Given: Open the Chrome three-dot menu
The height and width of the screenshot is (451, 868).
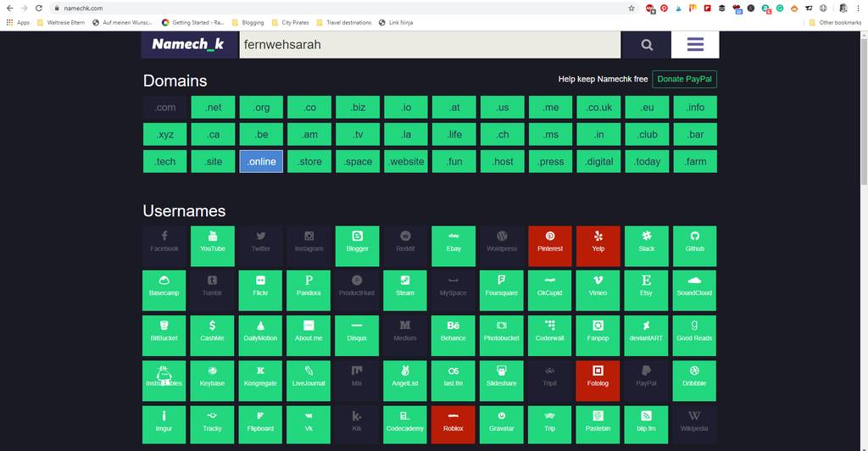Looking at the screenshot, I should [x=858, y=8].
